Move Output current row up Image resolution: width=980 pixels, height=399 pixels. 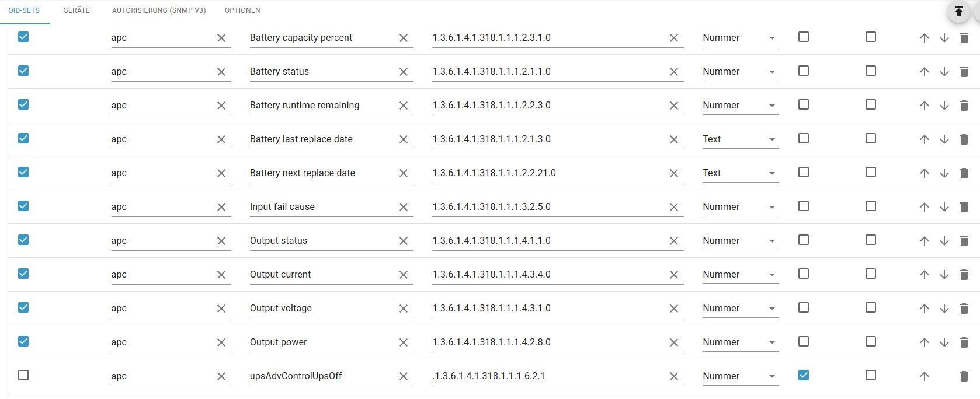(924, 275)
